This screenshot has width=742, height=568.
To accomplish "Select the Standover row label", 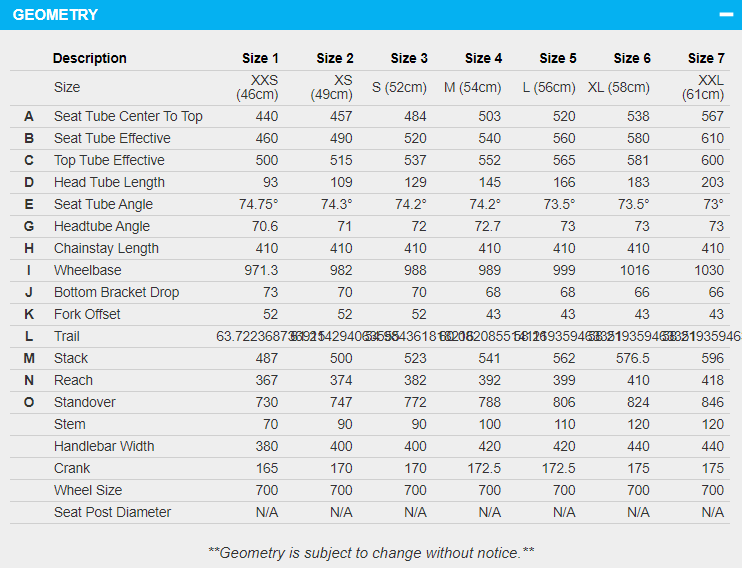I will click(85, 402).
